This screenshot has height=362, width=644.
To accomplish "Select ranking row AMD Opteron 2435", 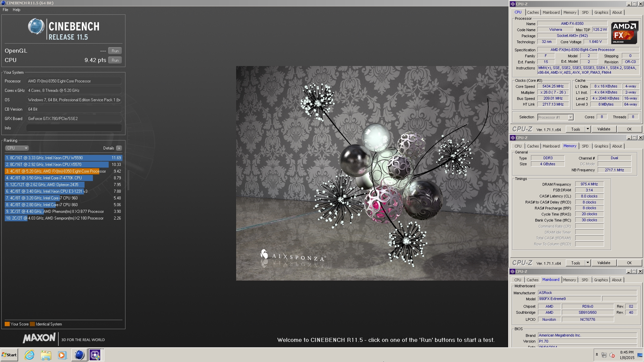I will (63, 185).
